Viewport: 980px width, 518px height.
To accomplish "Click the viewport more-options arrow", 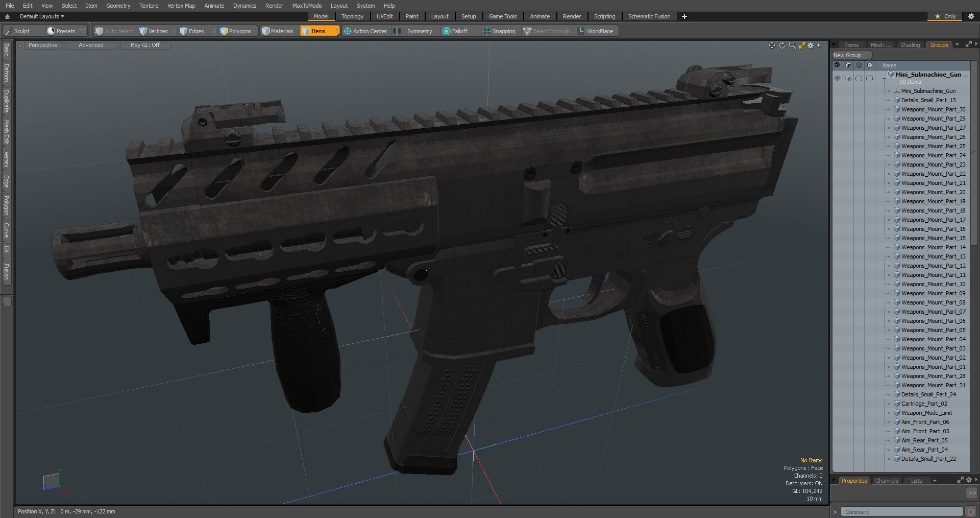I will coord(819,45).
